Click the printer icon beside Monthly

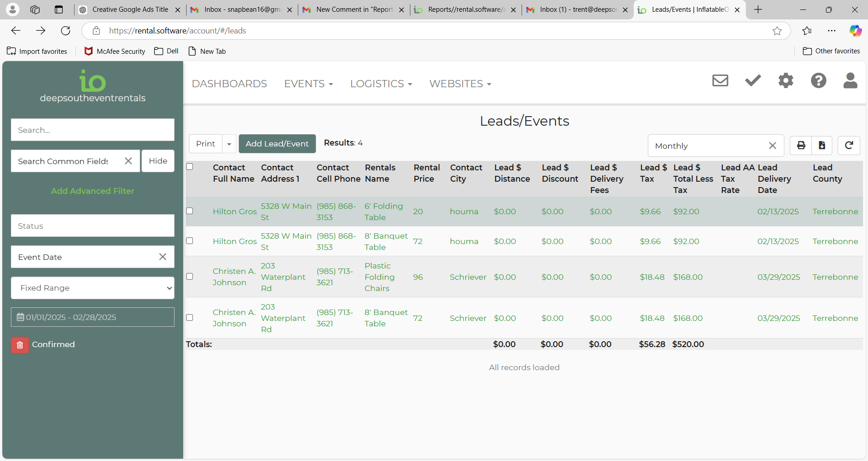(x=801, y=146)
